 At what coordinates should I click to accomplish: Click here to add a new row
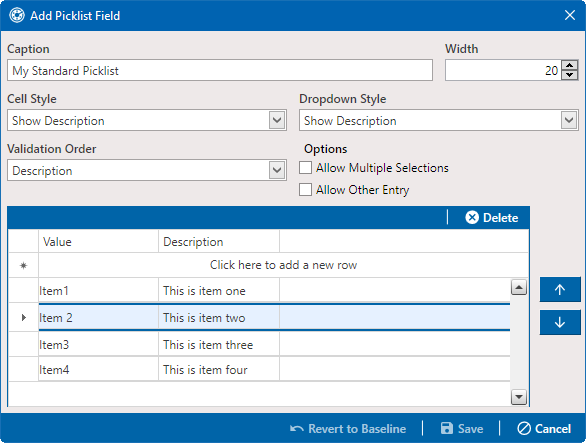point(283,265)
